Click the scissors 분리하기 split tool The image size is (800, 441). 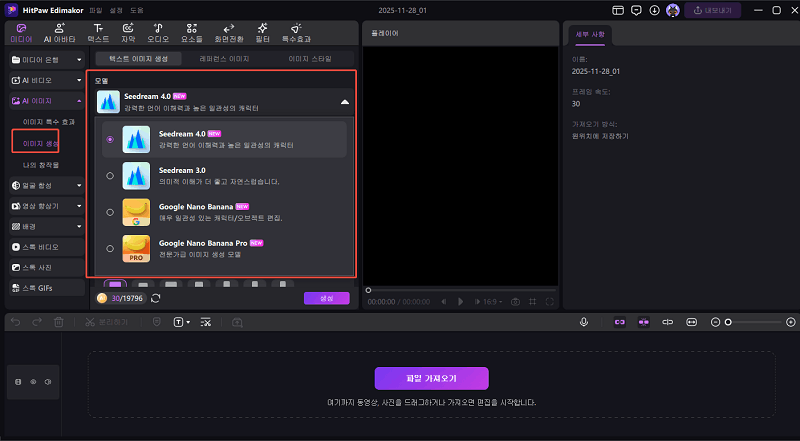(107, 322)
